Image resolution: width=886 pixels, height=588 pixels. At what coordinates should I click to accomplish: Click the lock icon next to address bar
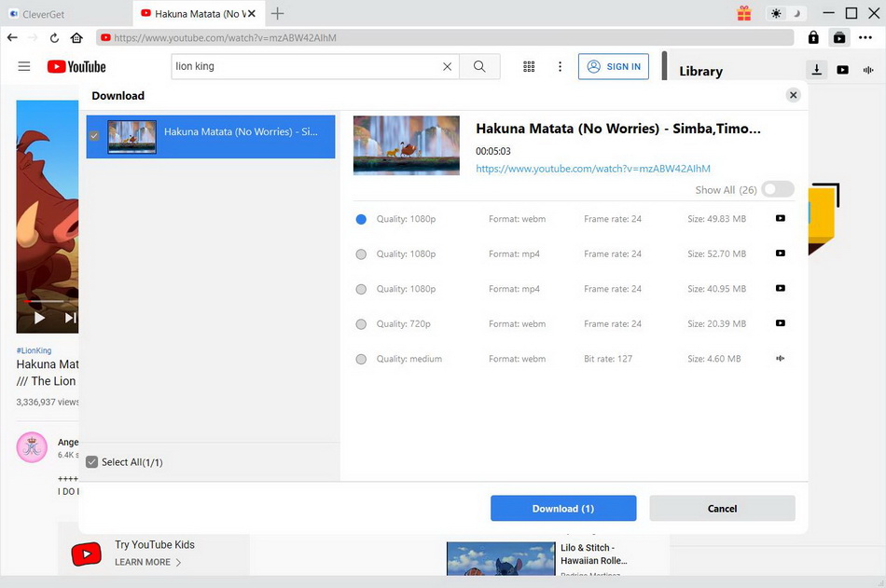[x=813, y=37]
